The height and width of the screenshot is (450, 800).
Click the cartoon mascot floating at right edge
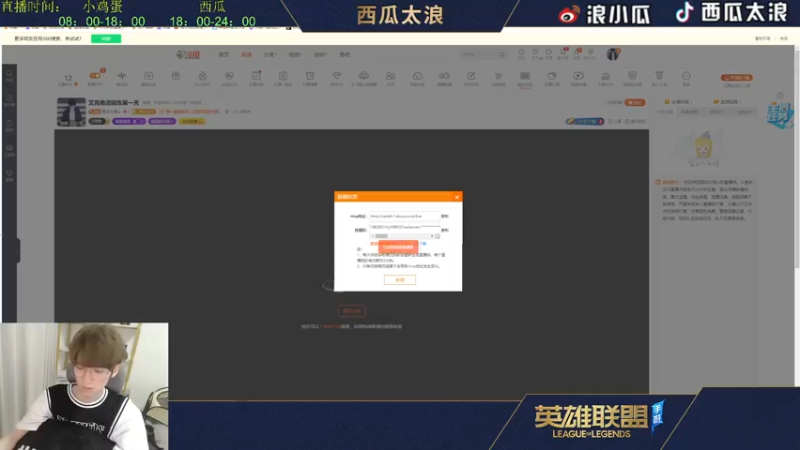tap(779, 115)
